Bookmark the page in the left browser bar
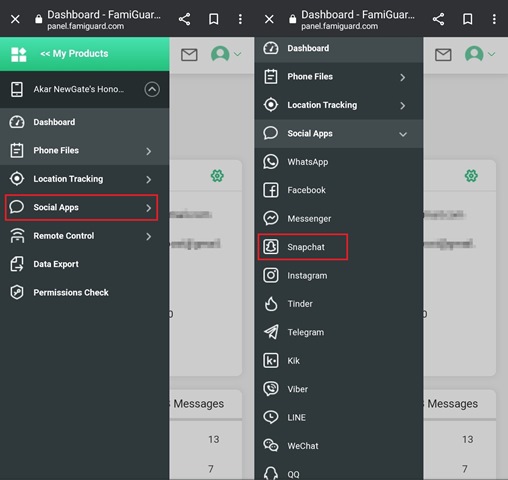Screen dimensions: 508x480 coord(214,19)
